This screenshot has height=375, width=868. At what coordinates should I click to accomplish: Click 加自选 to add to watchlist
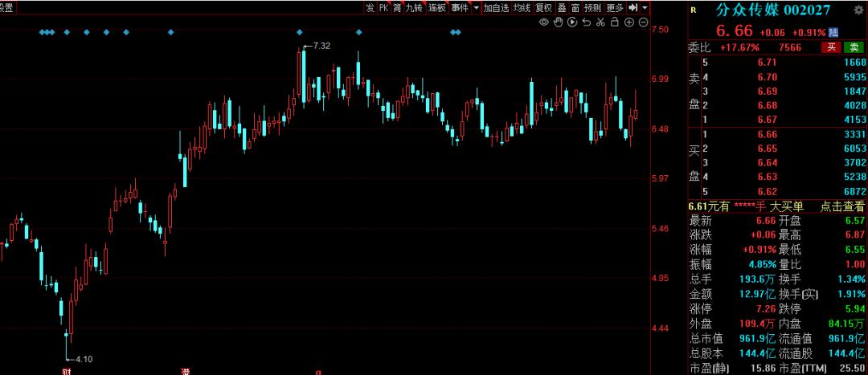(495, 8)
